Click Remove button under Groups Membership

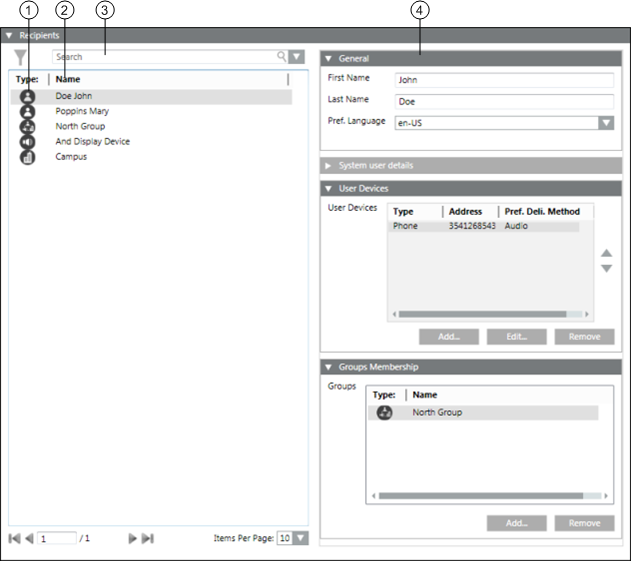click(x=584, y=523)
